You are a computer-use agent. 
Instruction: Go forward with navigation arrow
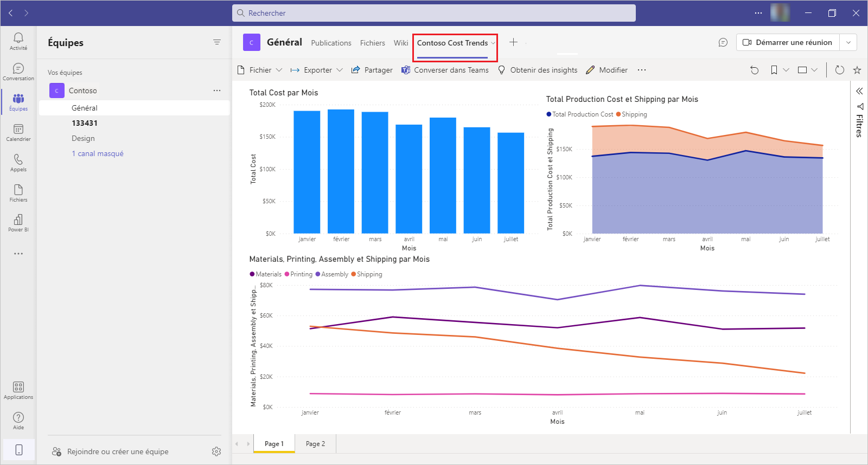click(26, 13)
